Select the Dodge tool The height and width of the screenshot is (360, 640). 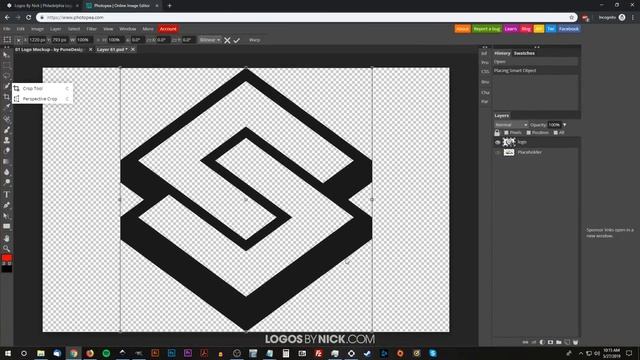point(7,182)
